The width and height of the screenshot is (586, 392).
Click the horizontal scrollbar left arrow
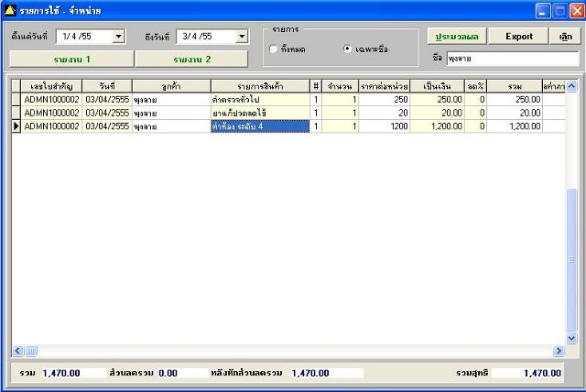[17, 351]
